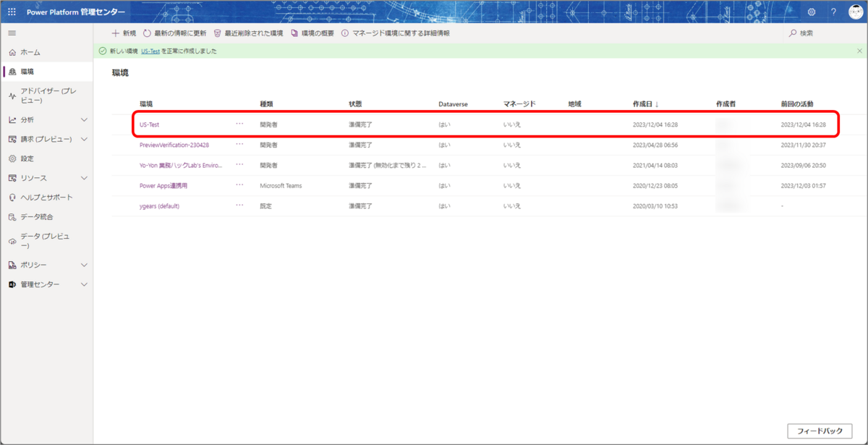
Task: Expand the リソース menu chevron
Action: (84, 178)
